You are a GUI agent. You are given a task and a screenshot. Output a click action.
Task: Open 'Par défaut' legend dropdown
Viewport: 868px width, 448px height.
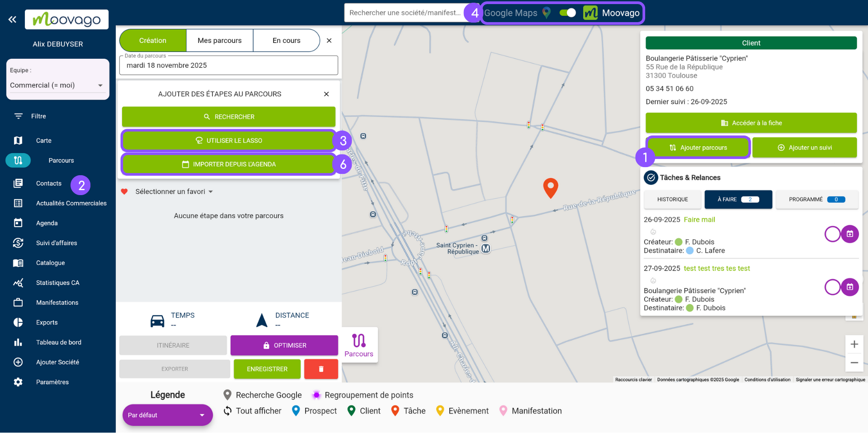(x=167, y=415)
